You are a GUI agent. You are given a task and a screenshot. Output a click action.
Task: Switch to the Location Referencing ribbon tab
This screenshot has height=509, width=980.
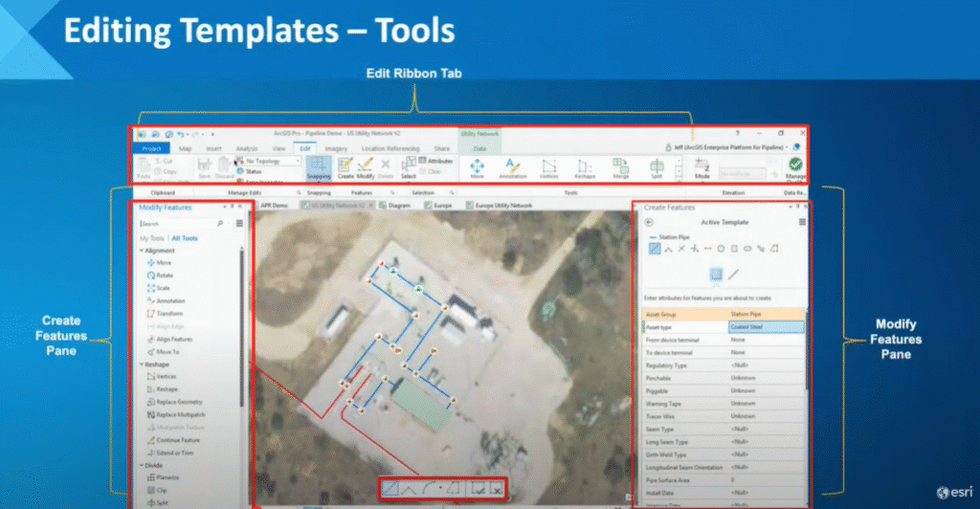point(390,148)
